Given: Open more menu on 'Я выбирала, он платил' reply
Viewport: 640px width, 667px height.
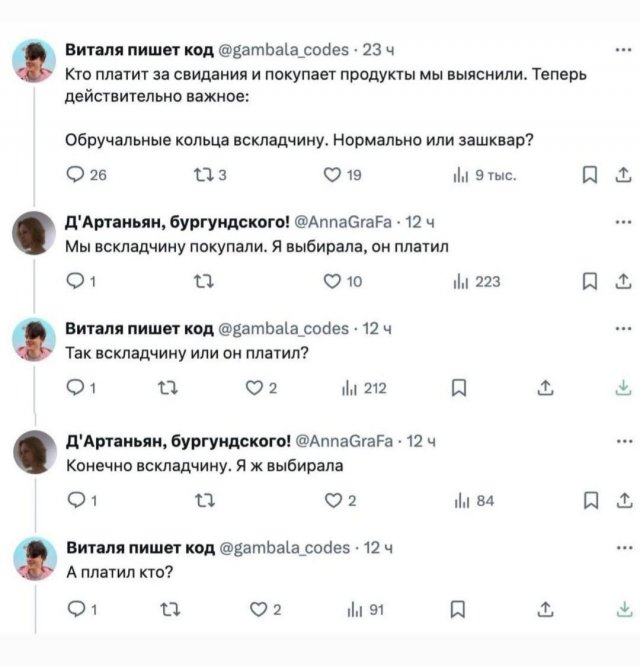Looking at the screenshot, I should [x=624, y=222].
